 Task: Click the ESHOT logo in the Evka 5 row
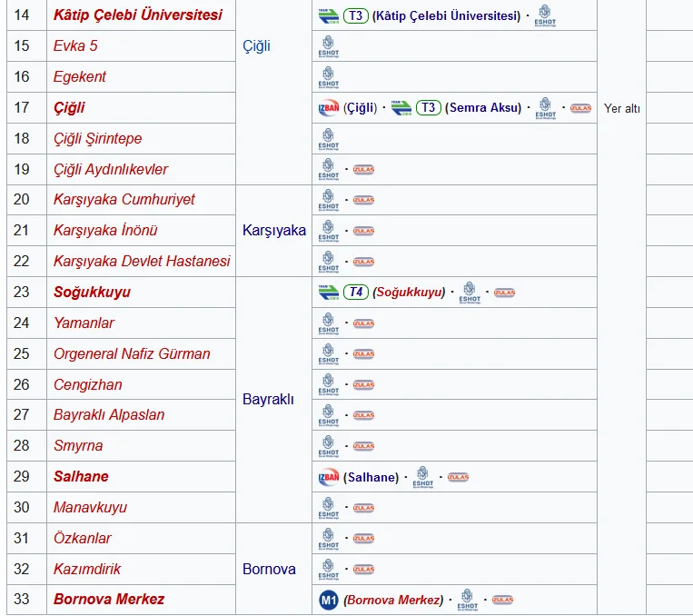click(329, 46)
